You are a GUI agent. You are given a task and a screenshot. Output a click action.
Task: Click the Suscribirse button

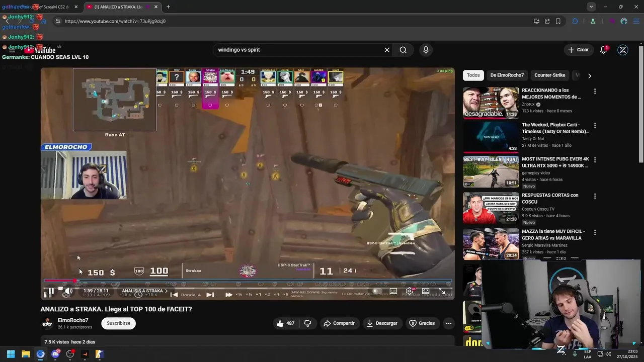click(x=118, y=323)
